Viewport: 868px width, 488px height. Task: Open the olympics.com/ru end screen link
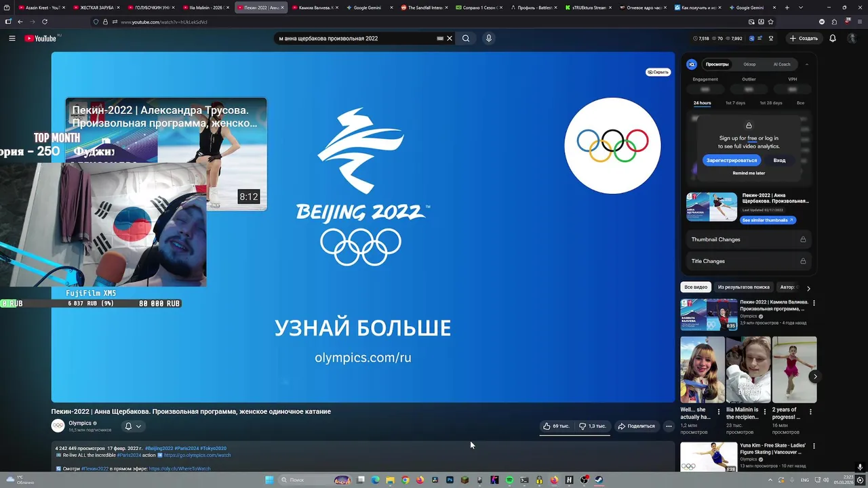[x=363, y=358]
